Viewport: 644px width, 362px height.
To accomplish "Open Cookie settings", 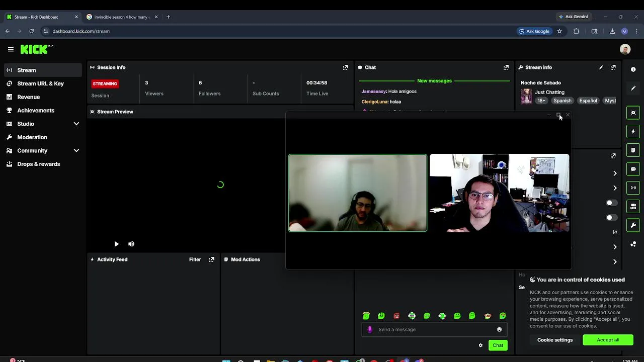I will tap(555, 340).
